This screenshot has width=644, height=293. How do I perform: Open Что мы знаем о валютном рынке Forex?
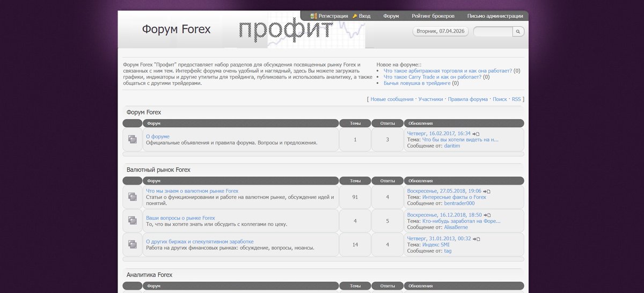tap(192, 191)
